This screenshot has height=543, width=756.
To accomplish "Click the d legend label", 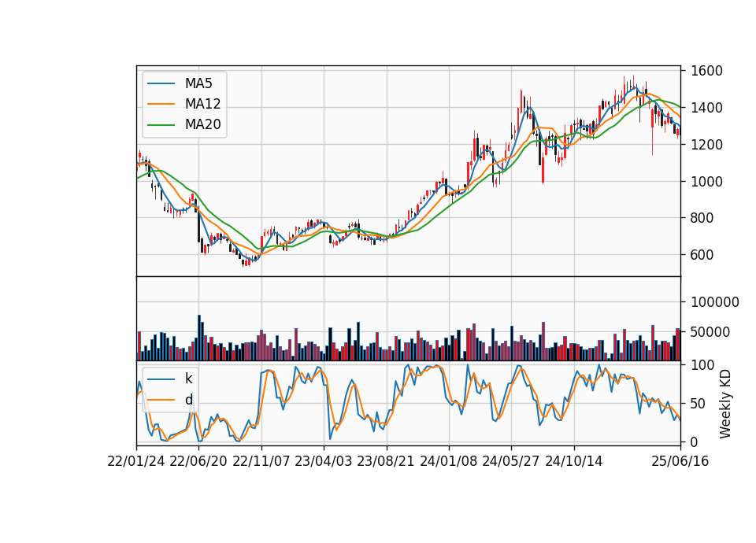I will [188, 400].
